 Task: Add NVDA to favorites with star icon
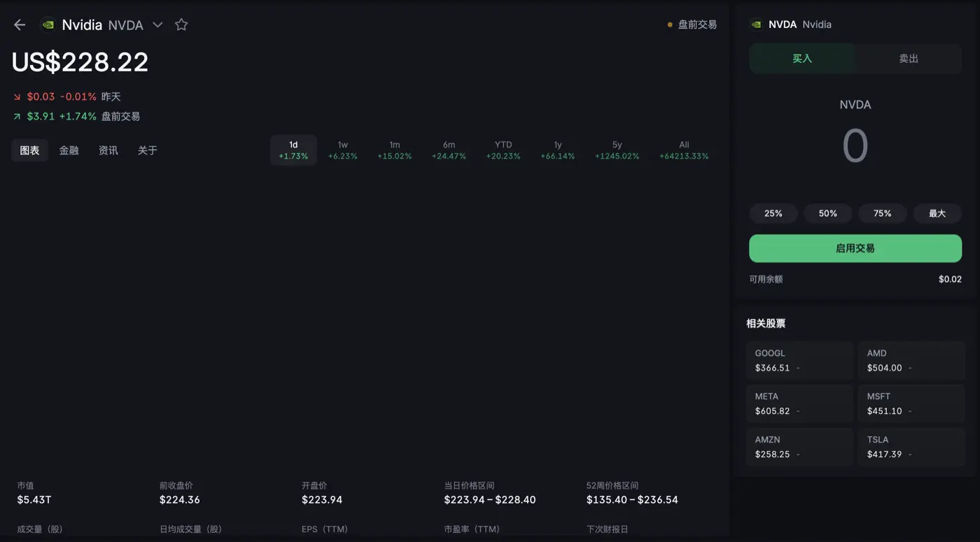pyautogui.click(x=181, y=25)
